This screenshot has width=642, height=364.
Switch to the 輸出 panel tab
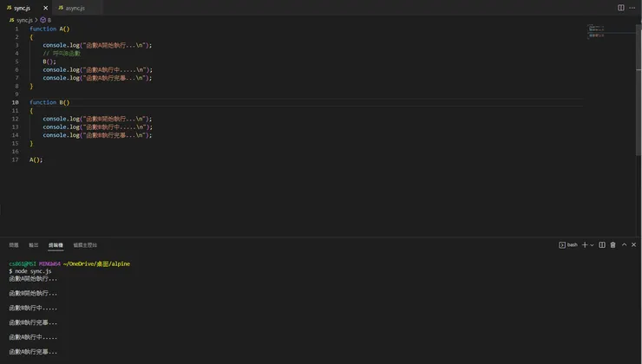[x=34, y=245]
